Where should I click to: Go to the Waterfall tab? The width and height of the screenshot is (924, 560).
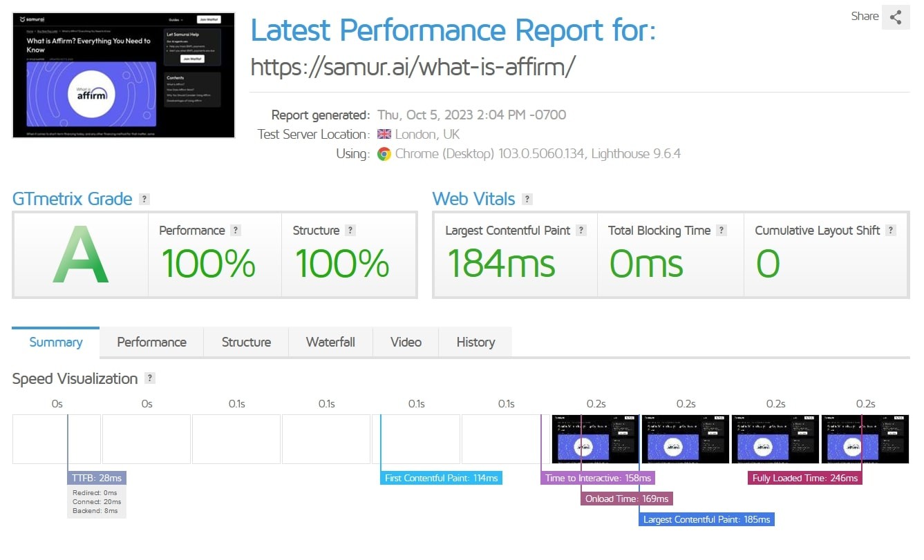pyautogui.click(x=330, y=342)
